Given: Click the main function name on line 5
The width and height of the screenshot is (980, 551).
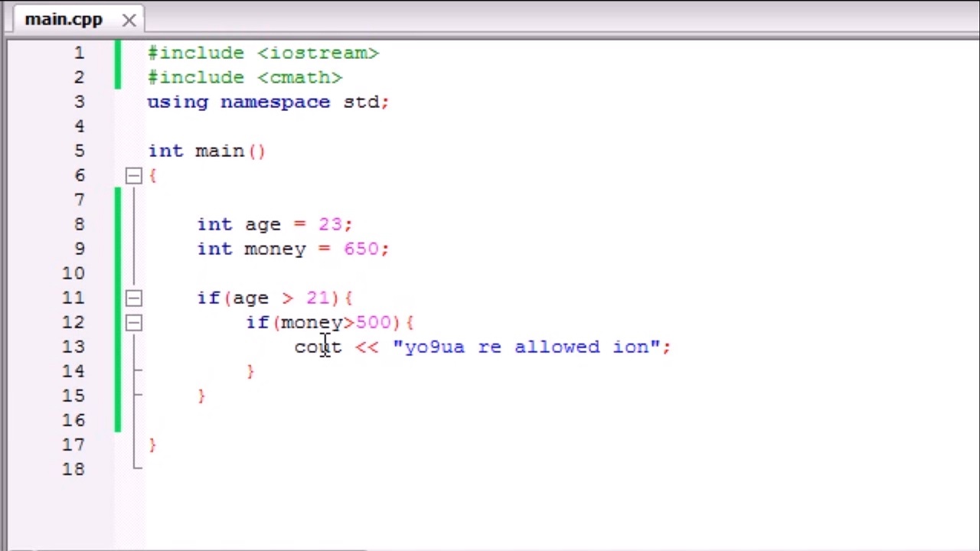Looking at the screenshot, I should pos(219,151).
